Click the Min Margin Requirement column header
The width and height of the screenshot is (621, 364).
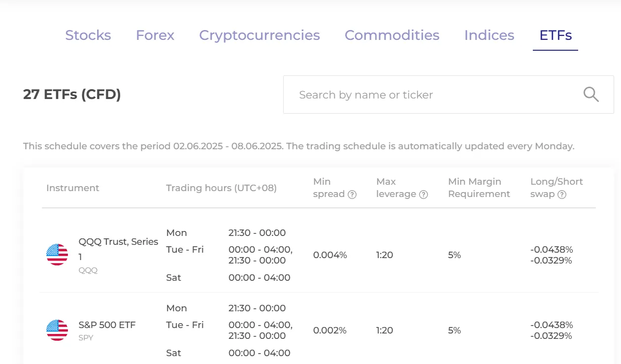(x=479, y=188)
